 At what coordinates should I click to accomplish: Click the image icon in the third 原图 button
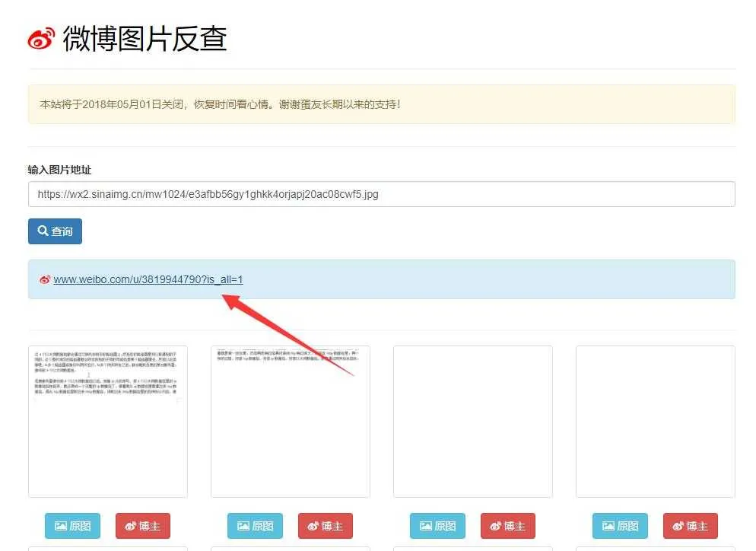pyautogui.click(x=425, y=525)
